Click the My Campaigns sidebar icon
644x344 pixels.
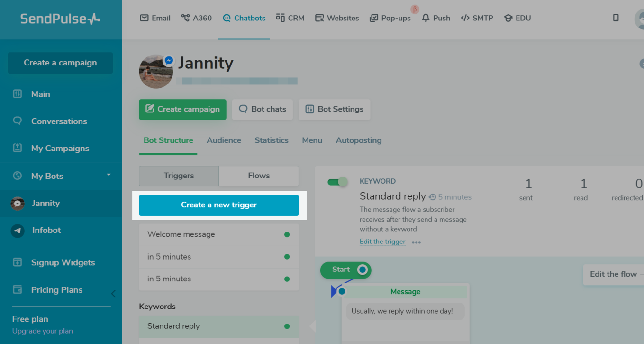tap(18, 148)
